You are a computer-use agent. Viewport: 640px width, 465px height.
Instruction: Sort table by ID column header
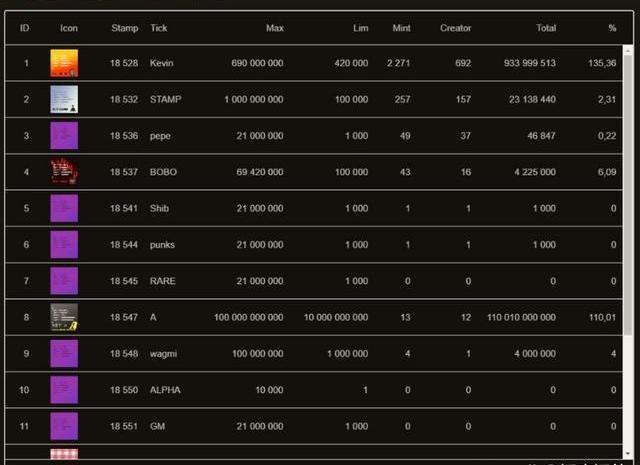(x=25, y=28)
